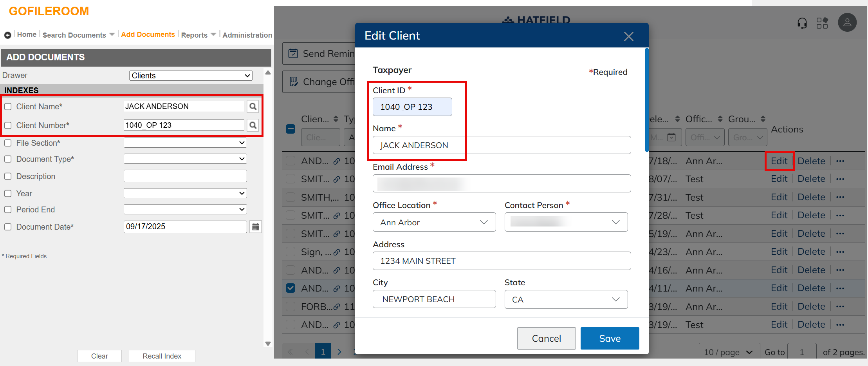The height and width of the screenshot is (366, 868).
Task: Open the Reports menu
Action: click(198, 35)
